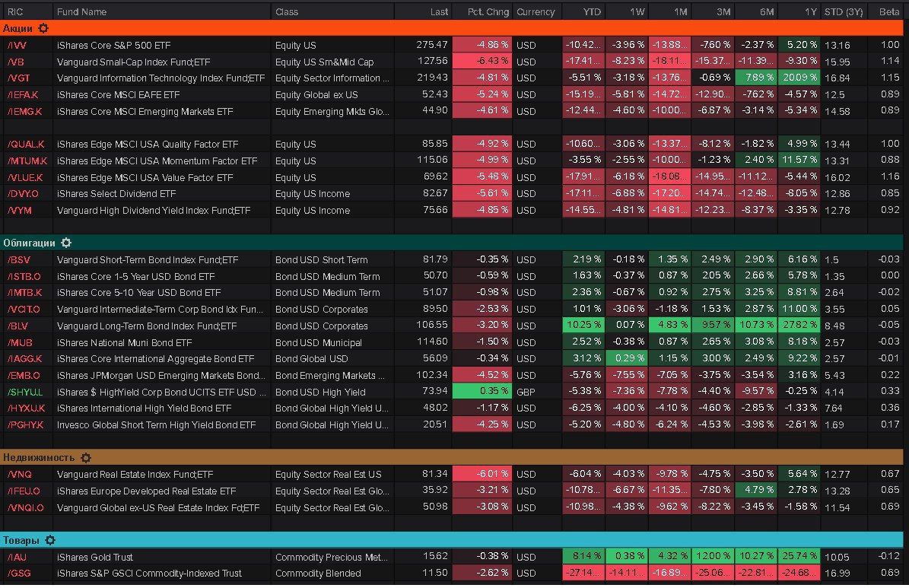Sort by RIC column header
Screen dimensions: 909x588
[15, 11]
